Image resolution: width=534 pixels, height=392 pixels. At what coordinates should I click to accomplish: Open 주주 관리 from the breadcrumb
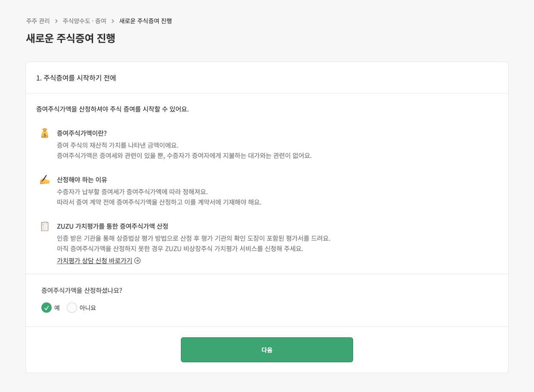coord(38,21)
